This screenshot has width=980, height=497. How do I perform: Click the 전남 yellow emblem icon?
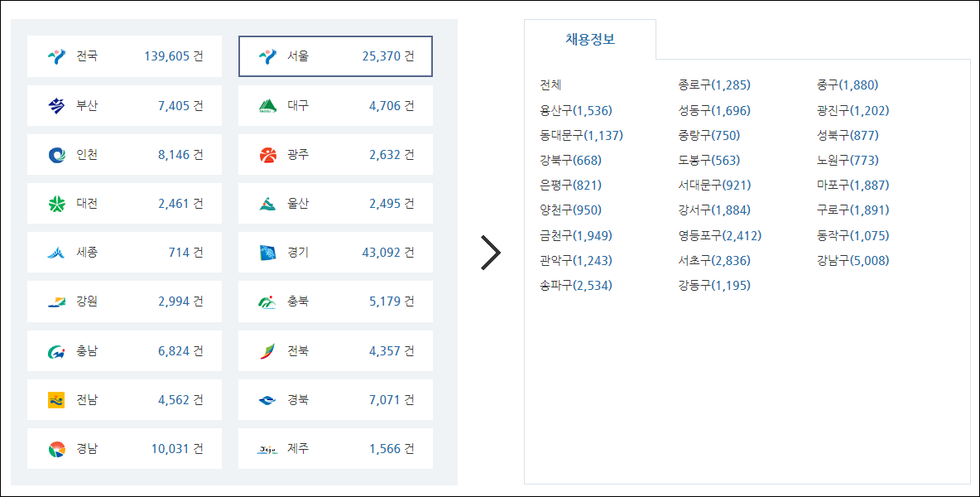(56, 400)
